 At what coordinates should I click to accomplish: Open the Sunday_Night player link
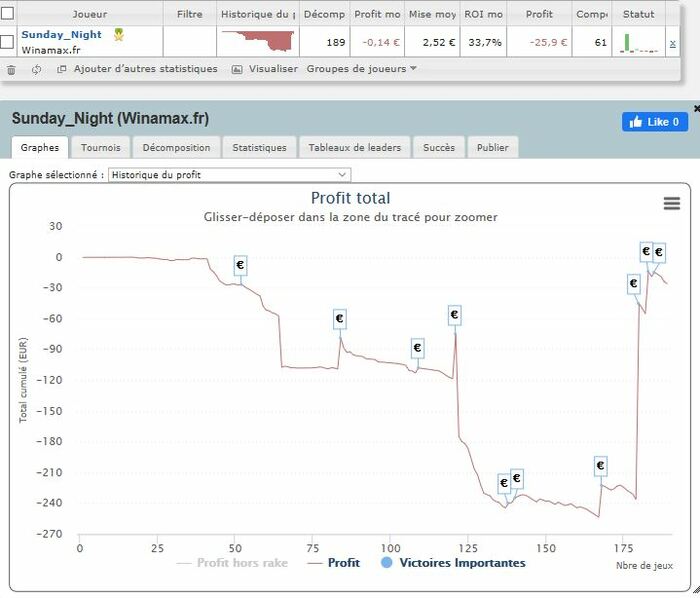(62, 34)
